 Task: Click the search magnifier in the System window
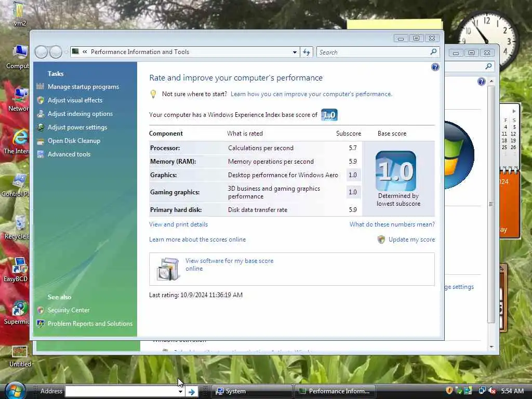pos(488,66)
